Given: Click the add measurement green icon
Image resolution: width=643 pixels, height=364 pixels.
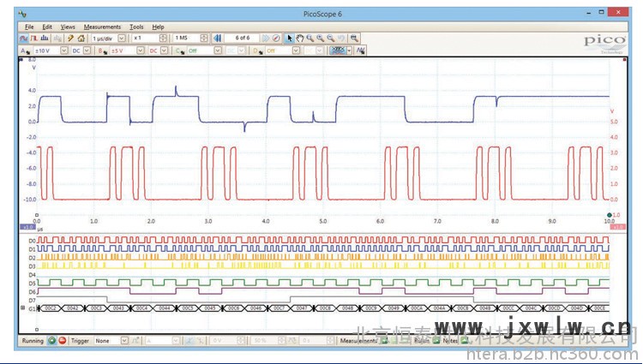Looking at the screenshot, I should click(x=384, y=341).
